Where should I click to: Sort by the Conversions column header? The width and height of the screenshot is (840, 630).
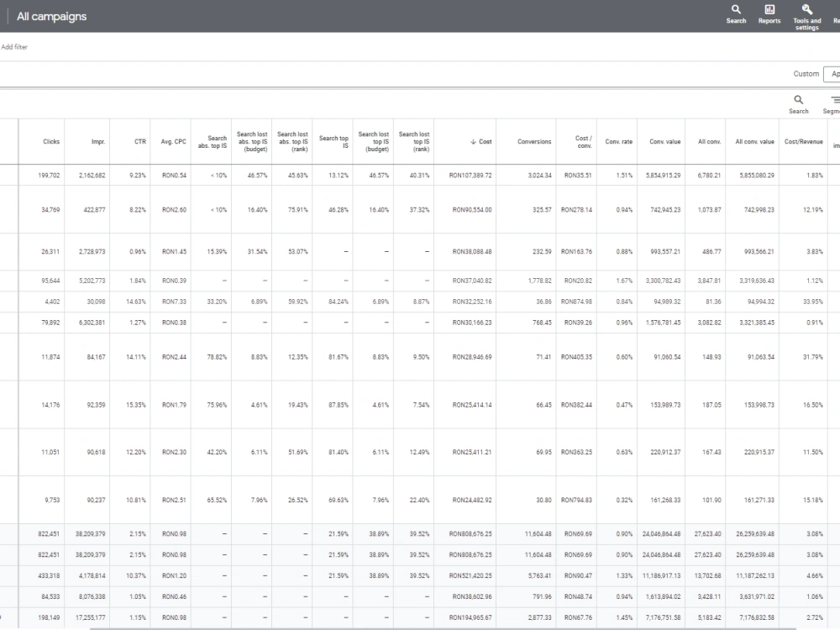(x=534, y=141)
